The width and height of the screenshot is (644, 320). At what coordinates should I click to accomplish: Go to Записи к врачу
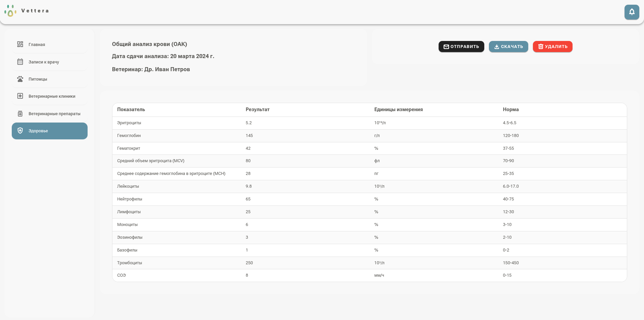[x=50, y=62]
